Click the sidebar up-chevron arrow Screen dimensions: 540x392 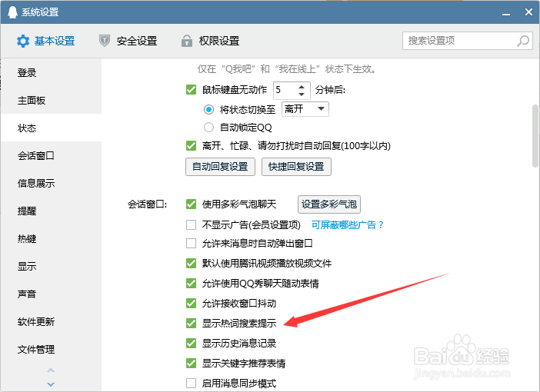coord(51,370)
